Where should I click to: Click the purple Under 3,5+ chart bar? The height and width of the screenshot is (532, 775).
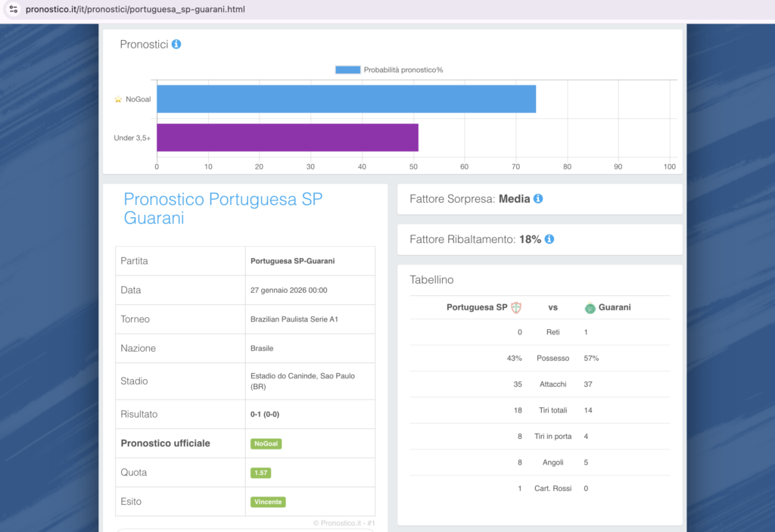287,138
